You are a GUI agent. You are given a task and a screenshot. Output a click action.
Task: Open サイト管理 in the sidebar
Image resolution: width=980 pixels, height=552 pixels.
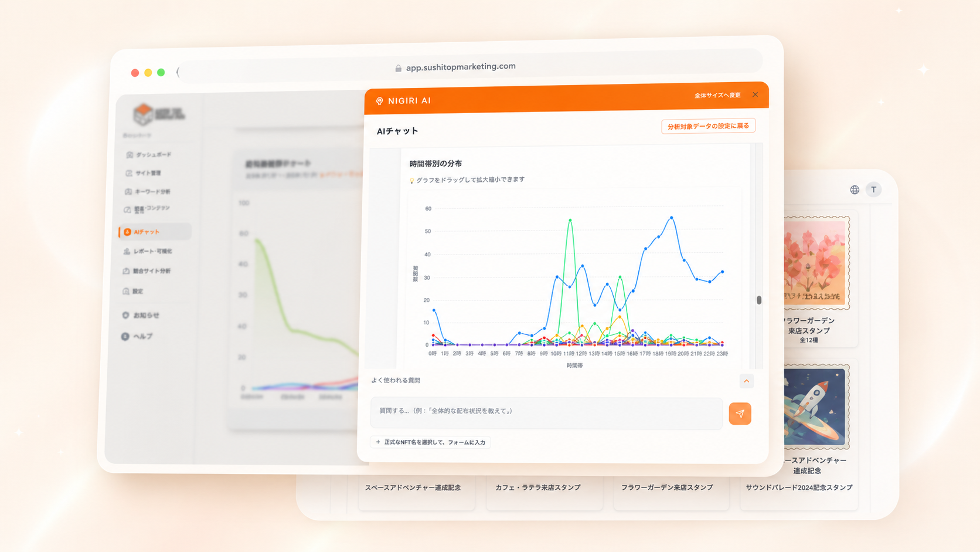coord(149,173)
